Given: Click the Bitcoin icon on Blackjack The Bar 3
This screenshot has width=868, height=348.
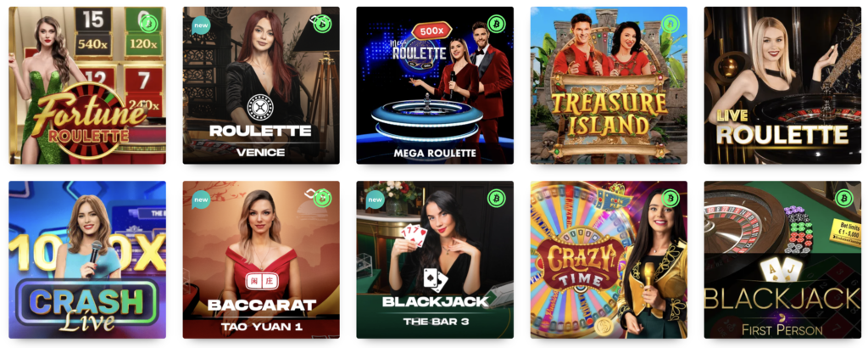Looking at the screenshot, I should (x=497, y=198).
